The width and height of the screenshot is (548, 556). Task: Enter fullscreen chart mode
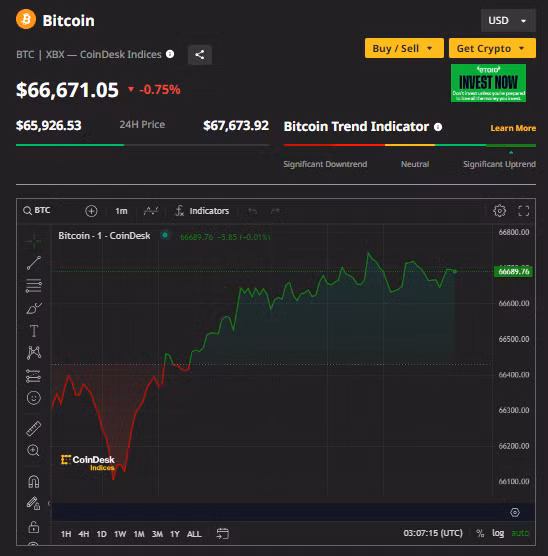click(x=524, y=211)
